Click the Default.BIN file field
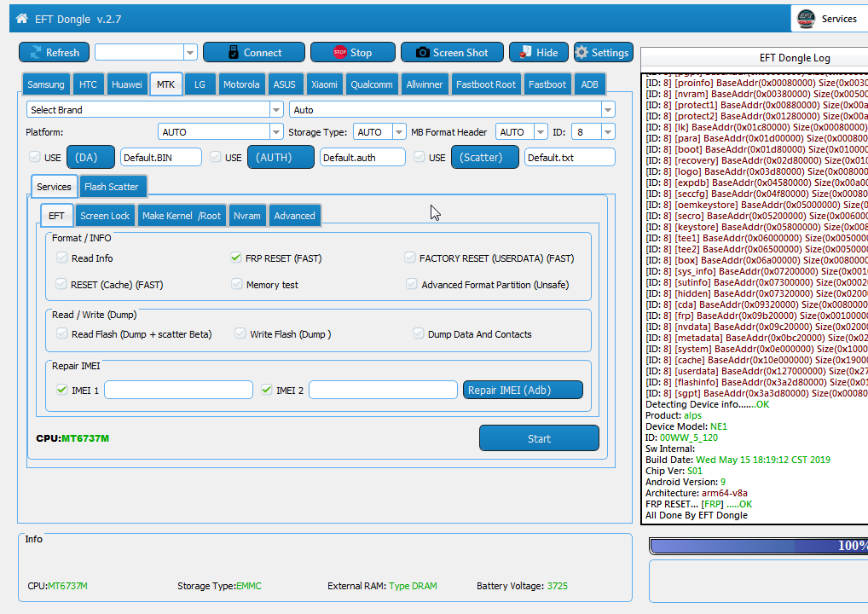 point(160,157)
